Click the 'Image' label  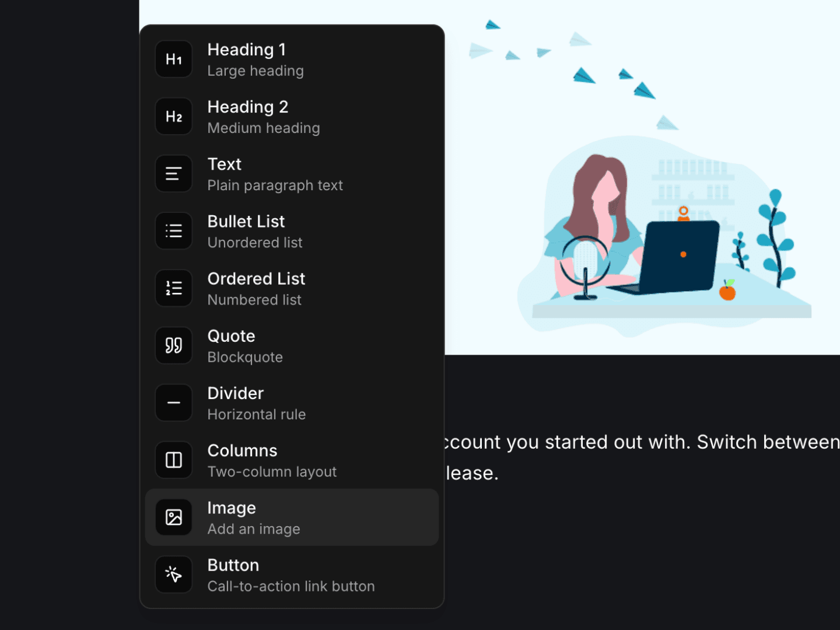coord(232,508)
